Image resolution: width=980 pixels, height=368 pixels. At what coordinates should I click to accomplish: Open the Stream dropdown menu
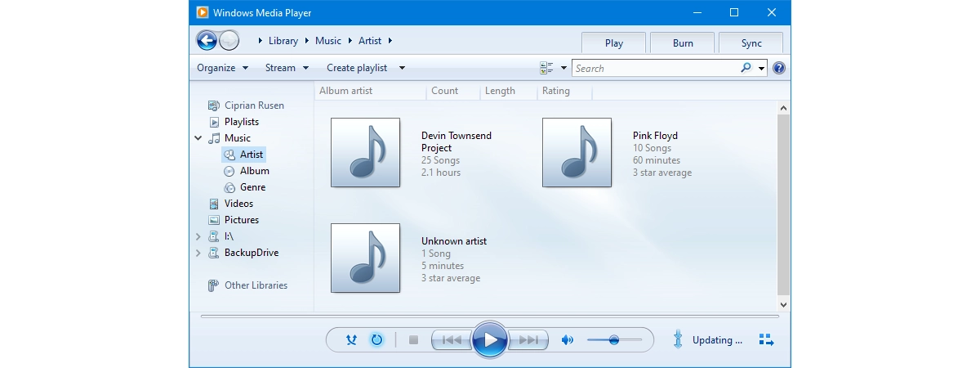(287, 68)
